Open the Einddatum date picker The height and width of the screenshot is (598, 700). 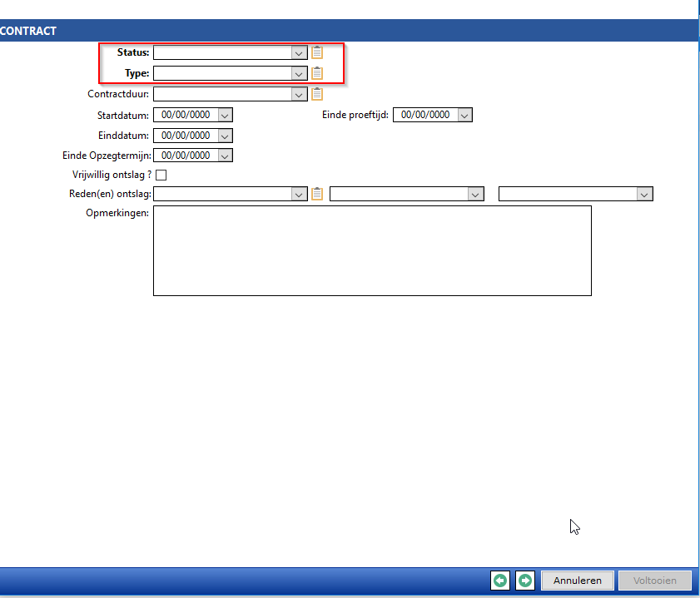[x=225, y=135]
